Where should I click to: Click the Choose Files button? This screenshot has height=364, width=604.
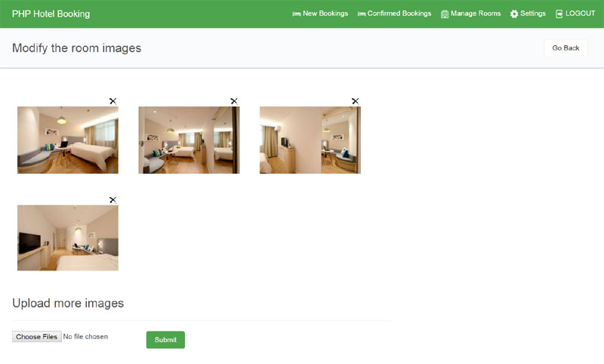[36, 337]
